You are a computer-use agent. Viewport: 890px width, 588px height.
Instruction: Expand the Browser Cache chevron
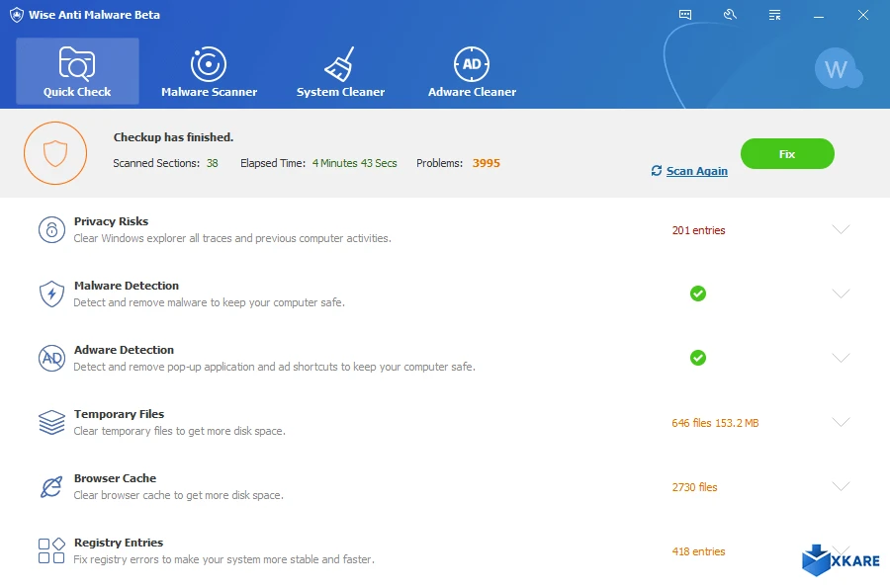tap(841, 486)
